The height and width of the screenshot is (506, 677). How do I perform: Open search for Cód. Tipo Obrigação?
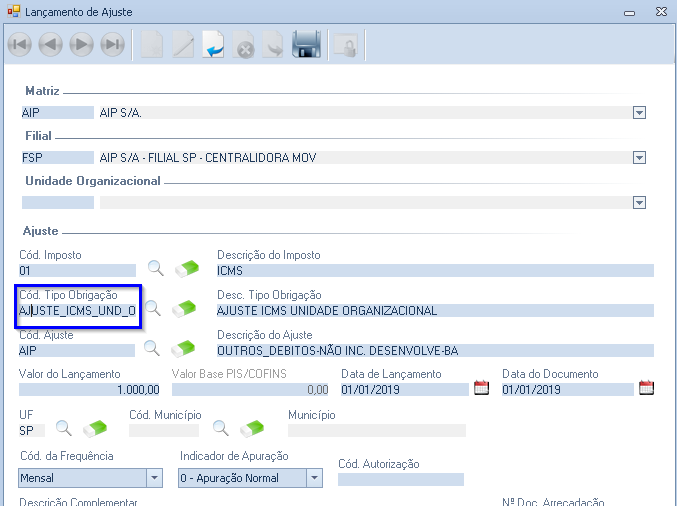pos(156,309)
